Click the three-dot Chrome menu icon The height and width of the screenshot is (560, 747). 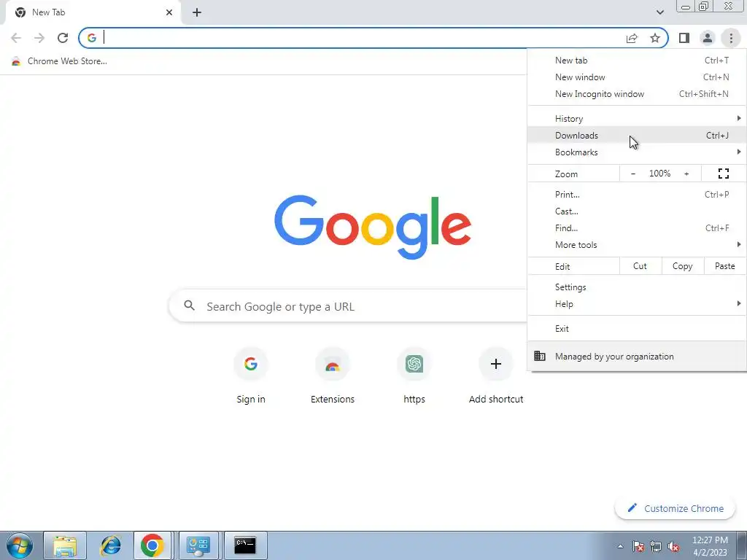[731, 38]
